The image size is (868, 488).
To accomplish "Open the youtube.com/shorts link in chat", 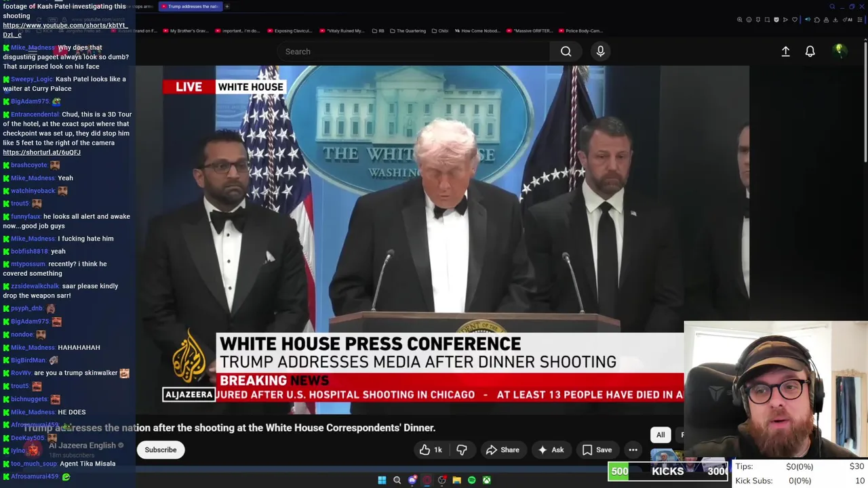I will coord(65,30).
